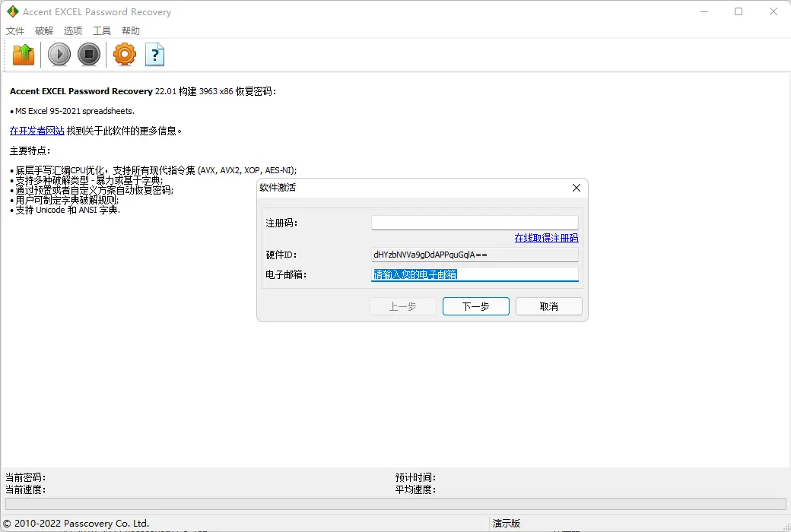Image resolution: width=791 pixels, height=532 pixels.
Task: Click the 下一步 button
Action: 475,306
